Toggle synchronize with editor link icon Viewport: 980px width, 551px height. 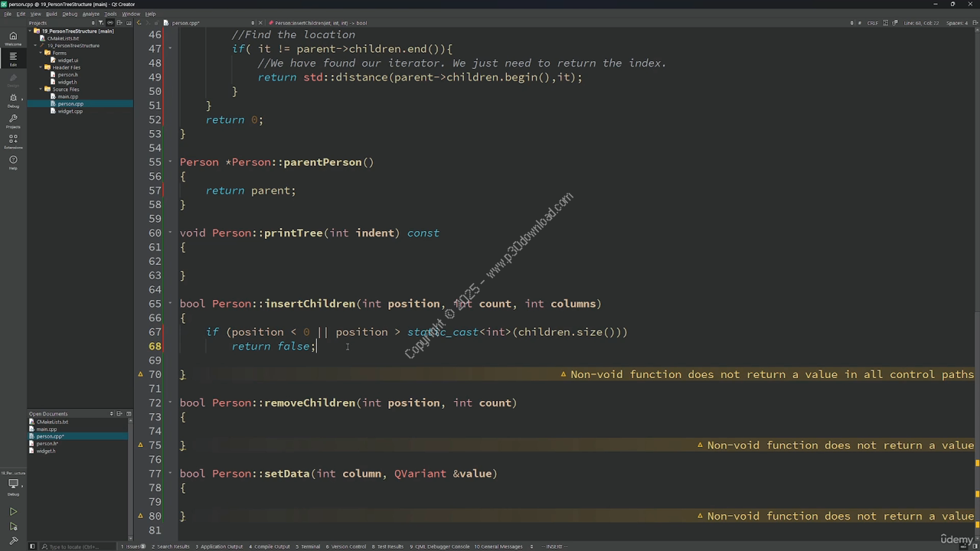pos(110,23)
